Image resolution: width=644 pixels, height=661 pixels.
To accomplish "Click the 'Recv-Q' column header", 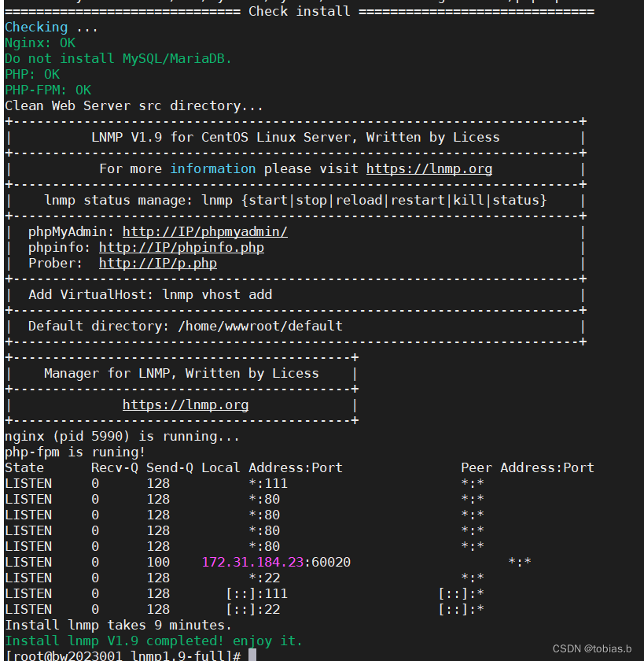I will point(115,468).
